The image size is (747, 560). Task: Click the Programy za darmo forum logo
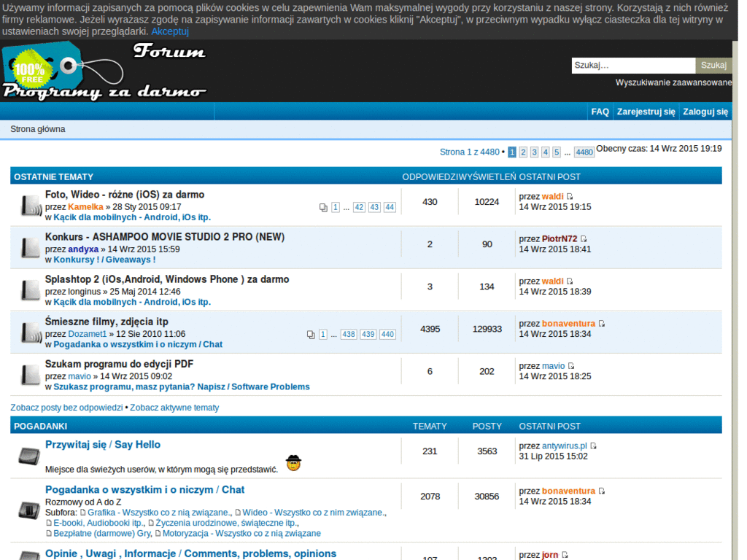click(x=104, y=71)
